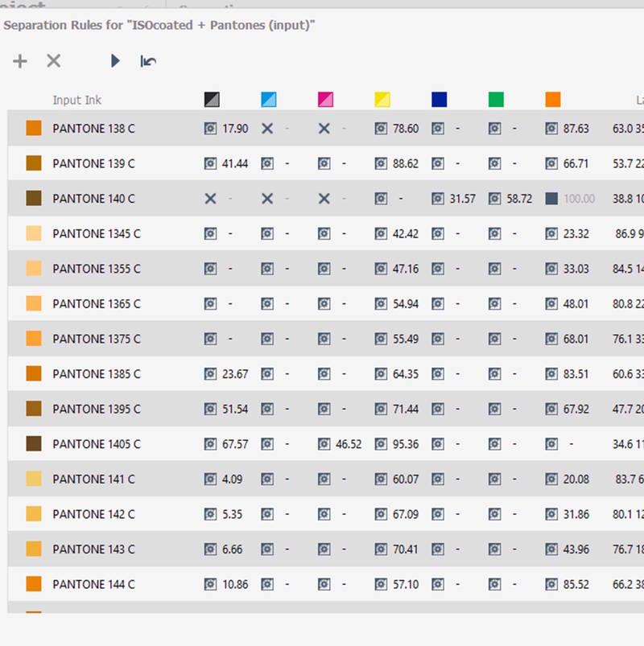Select the PANTONE 138 C row name

click(x=93, y=129)
